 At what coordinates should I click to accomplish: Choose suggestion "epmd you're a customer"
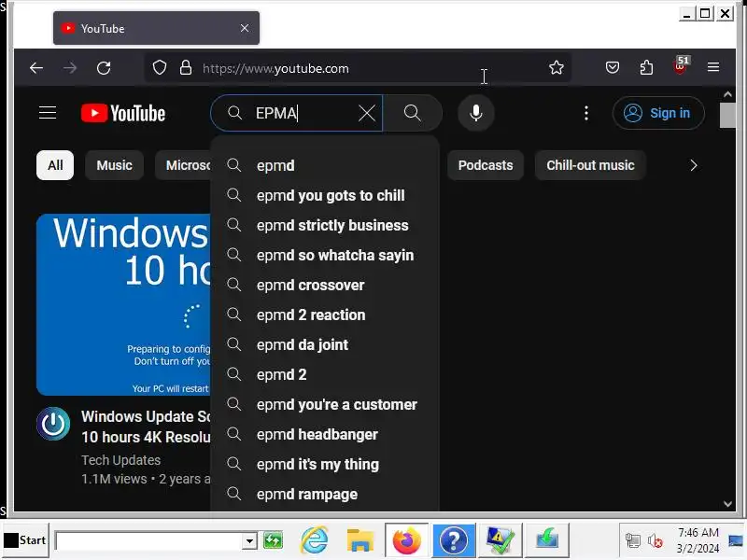324,405
